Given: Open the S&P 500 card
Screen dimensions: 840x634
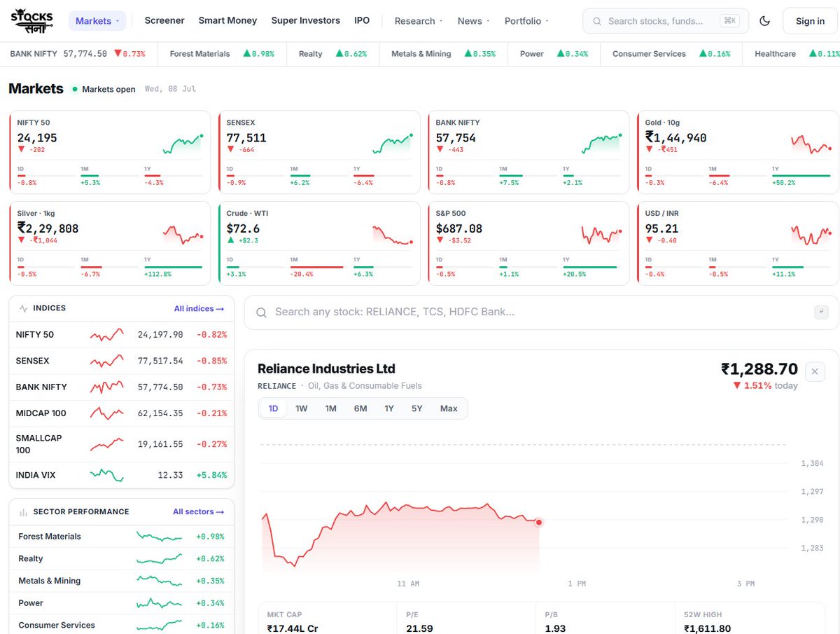Looking at the screenshot, I should pos(528,243).
